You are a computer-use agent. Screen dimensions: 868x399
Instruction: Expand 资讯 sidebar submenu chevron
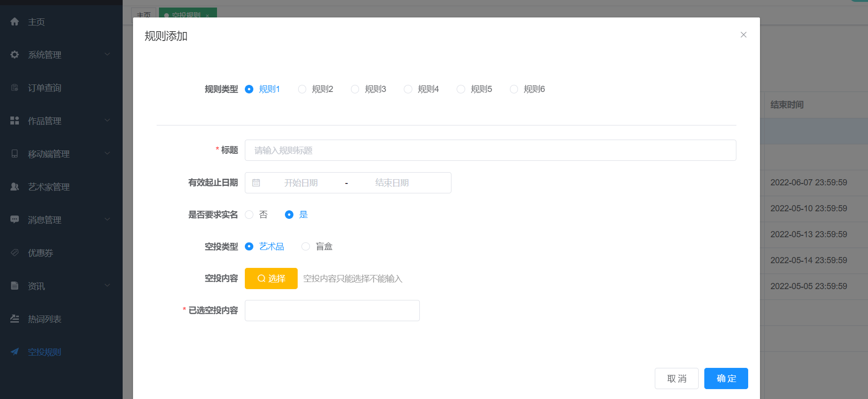pyautogui.click(x=108, y=285)
